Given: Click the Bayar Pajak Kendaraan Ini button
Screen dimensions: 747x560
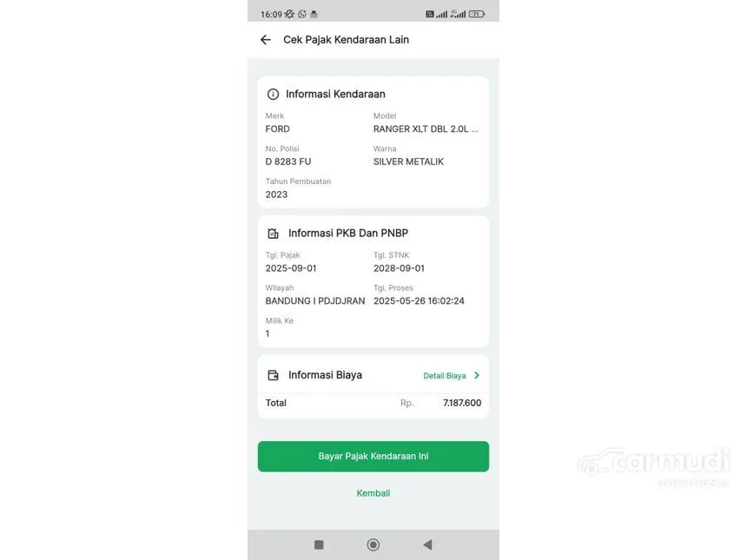Looking at the screenshot, I should (373, 456).
